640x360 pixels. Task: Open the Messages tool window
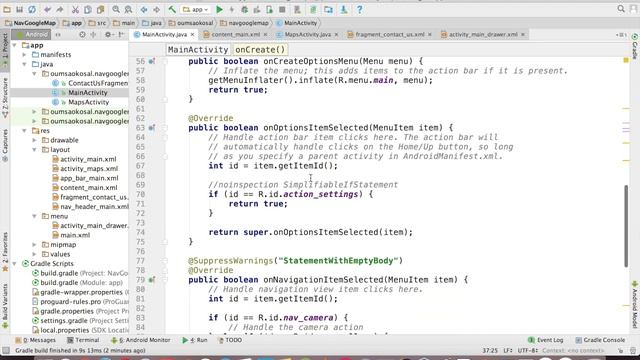(36, 340)
